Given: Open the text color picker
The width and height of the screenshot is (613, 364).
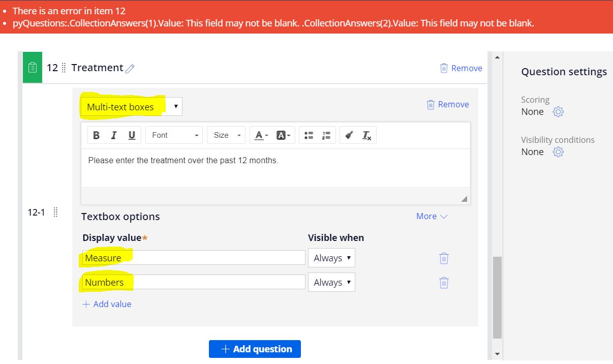Looking at the screenshot, I should click(261, 135).
